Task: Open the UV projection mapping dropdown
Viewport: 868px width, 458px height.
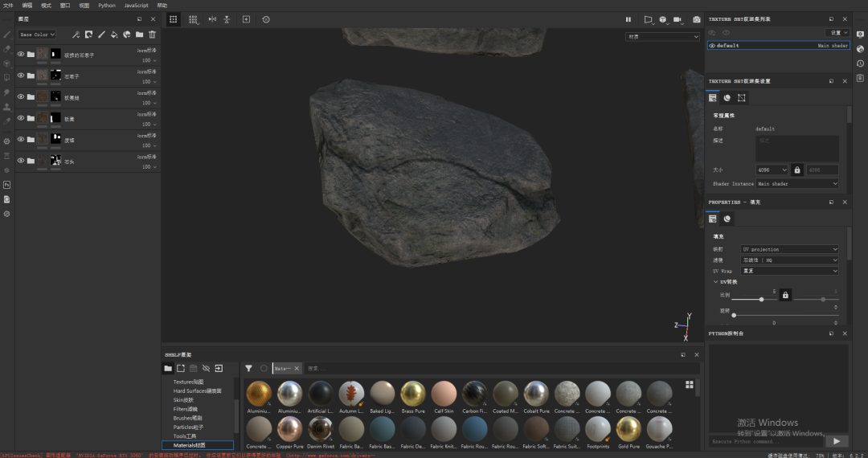Action: [789, 249]
